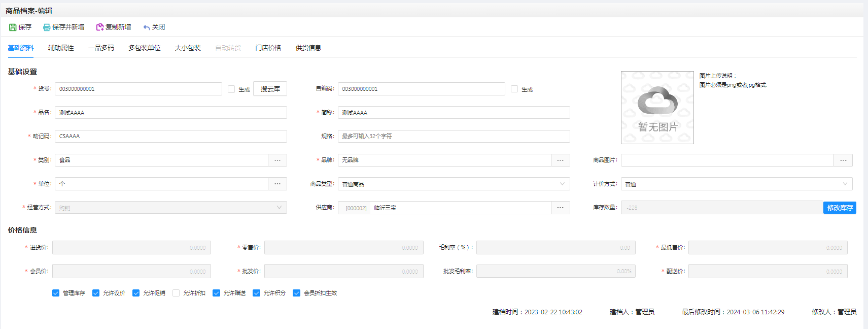Viewport: 868px width, 329px height.
Task: Click into the 自编码 input field
Action: pyautogui.click(x=422, y=89)
